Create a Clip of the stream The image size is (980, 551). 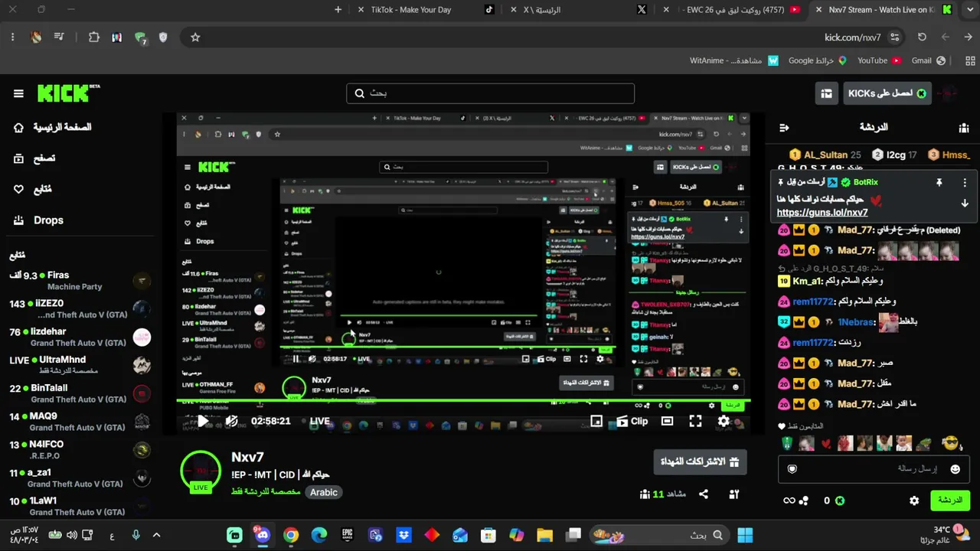click(x=632, y=421)
